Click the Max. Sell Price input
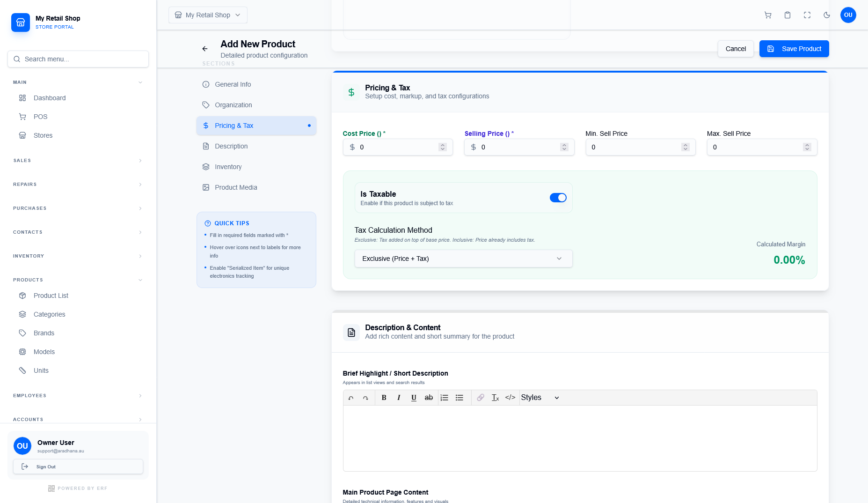The image size is (868, 503). tap(762, 147)
